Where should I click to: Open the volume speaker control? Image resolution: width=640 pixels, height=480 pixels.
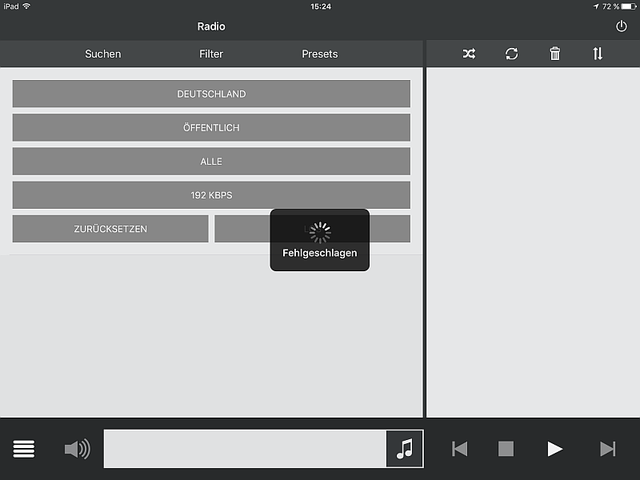[77, 449]
